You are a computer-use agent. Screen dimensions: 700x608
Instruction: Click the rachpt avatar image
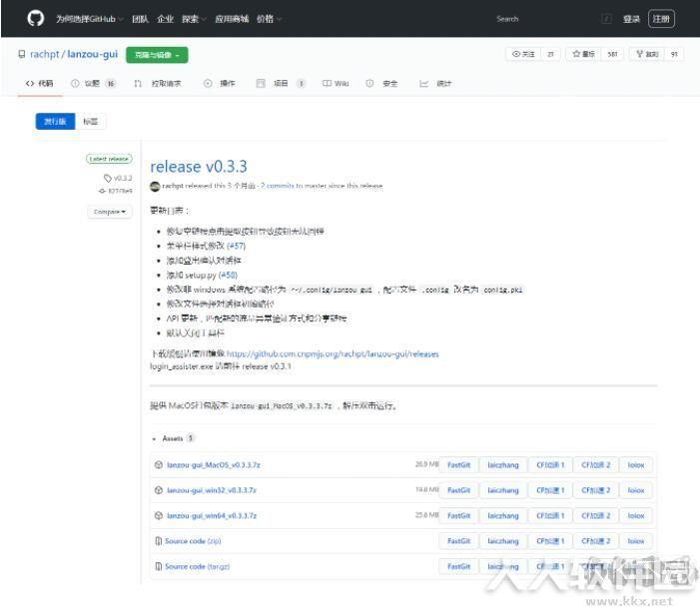point(155,186)
